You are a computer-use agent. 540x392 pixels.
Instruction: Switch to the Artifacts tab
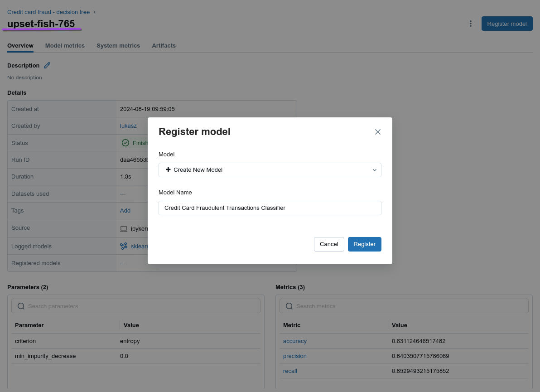(164, 45)
